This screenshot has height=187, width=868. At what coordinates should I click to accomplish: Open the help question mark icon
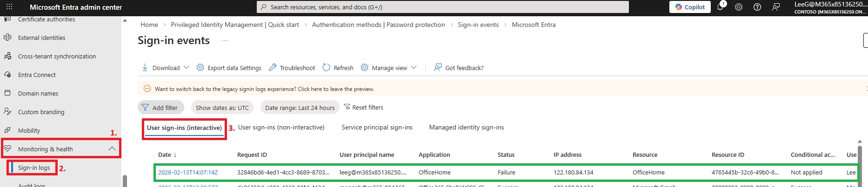[757, 7]
